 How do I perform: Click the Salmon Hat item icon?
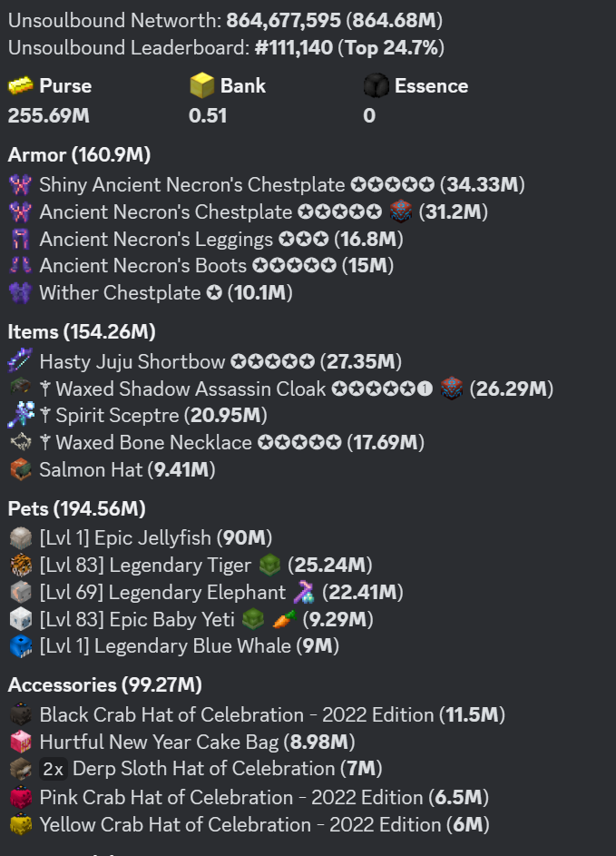(20, 469)
